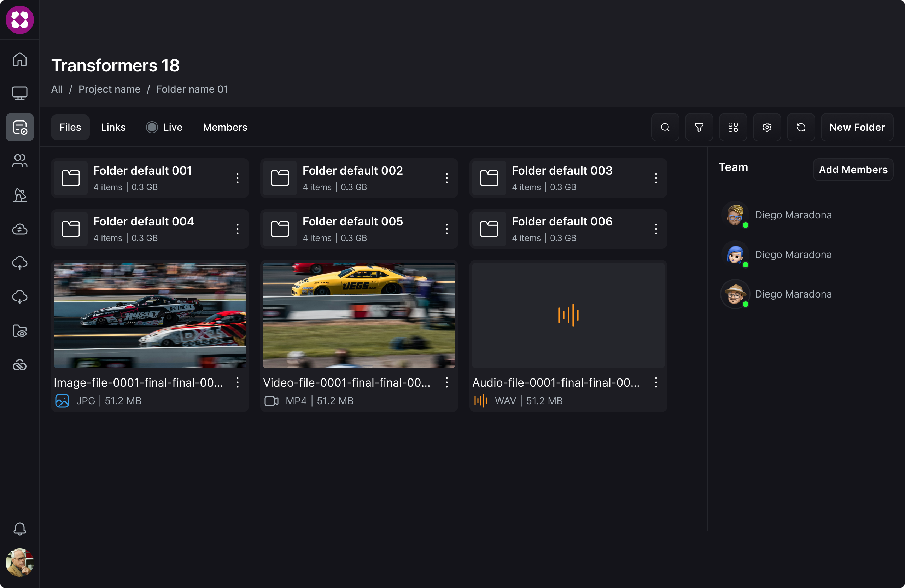Toggle the Live radio indicator

(152, 127)
